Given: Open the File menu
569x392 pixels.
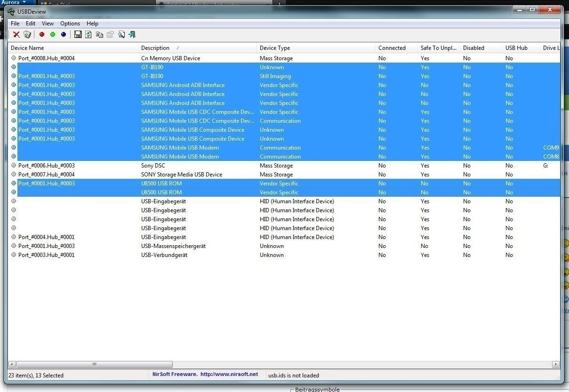Looking at the screenshot, I should coord(15,24).
